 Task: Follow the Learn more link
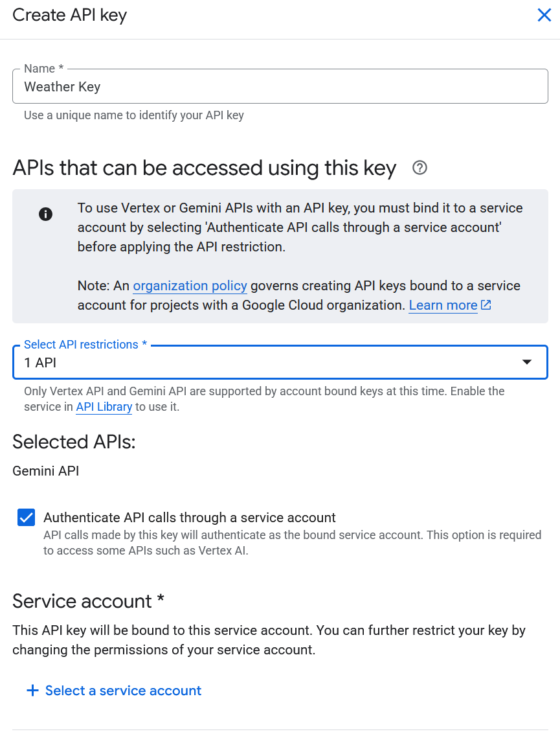click(443, 305)
